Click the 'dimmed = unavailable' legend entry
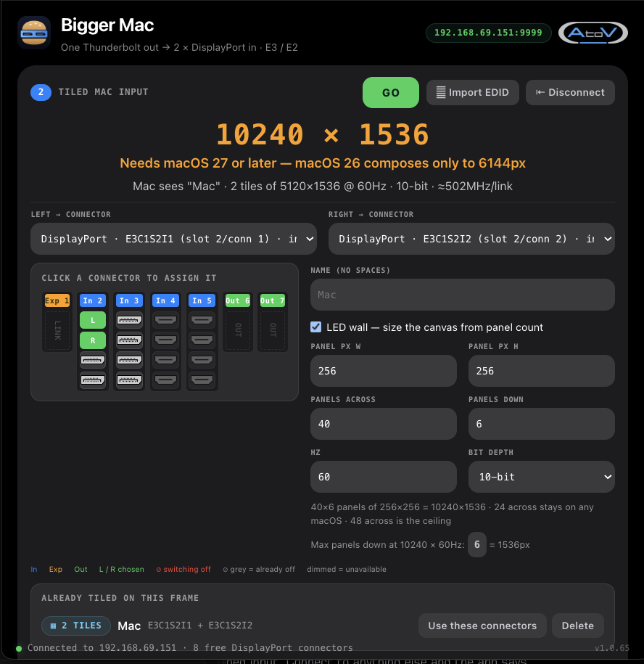644x664 pixels. click(347, 570)
